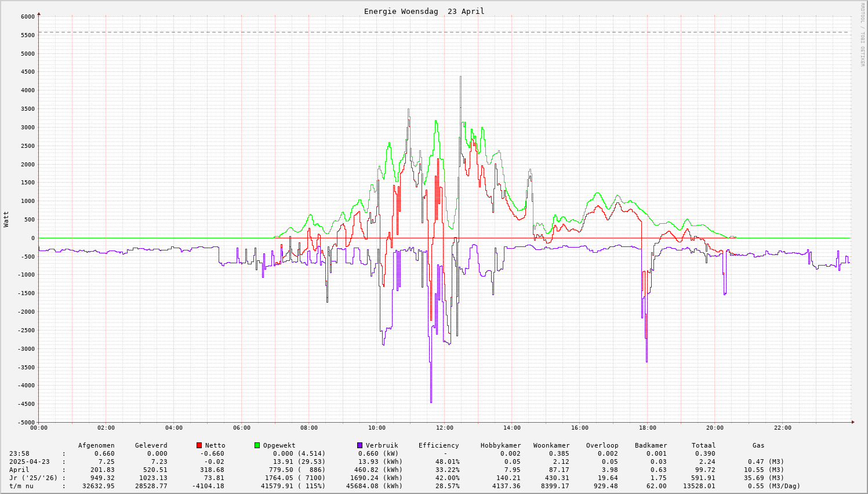Select the 2025-04-23 row label
The width and height of the screenshot is (868, 494).
[x=30, y=462]
